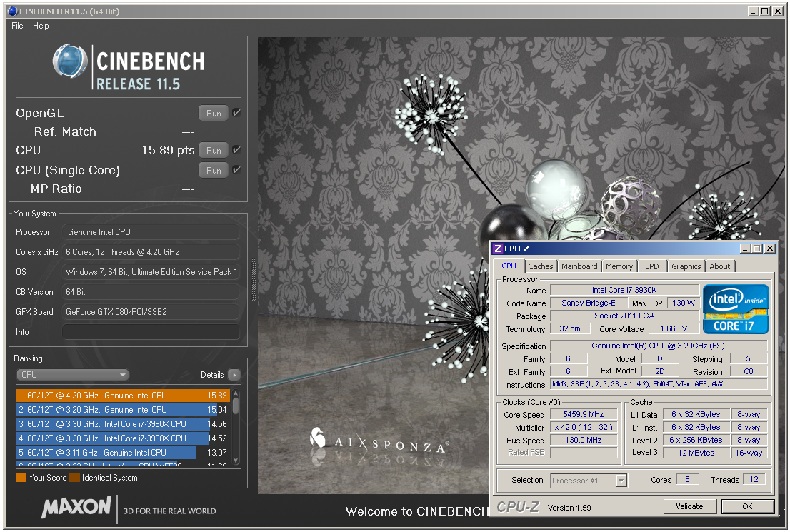
Task: Toggle the OpenGL test checkbox
Action: 236,111
